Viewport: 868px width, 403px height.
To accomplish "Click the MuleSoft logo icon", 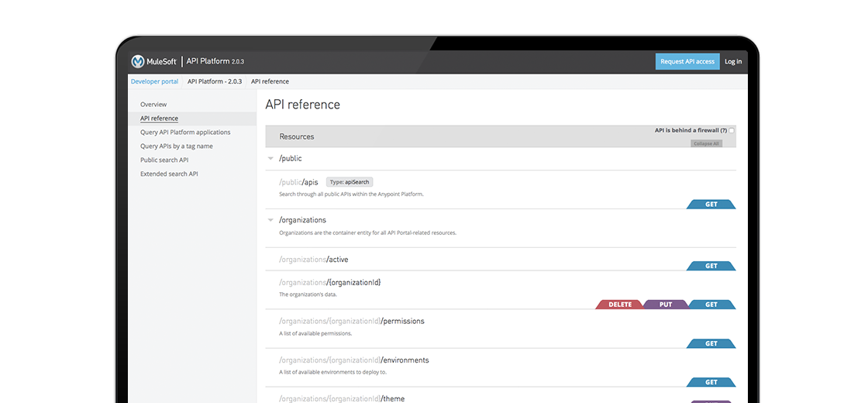I will coord(138,61).
